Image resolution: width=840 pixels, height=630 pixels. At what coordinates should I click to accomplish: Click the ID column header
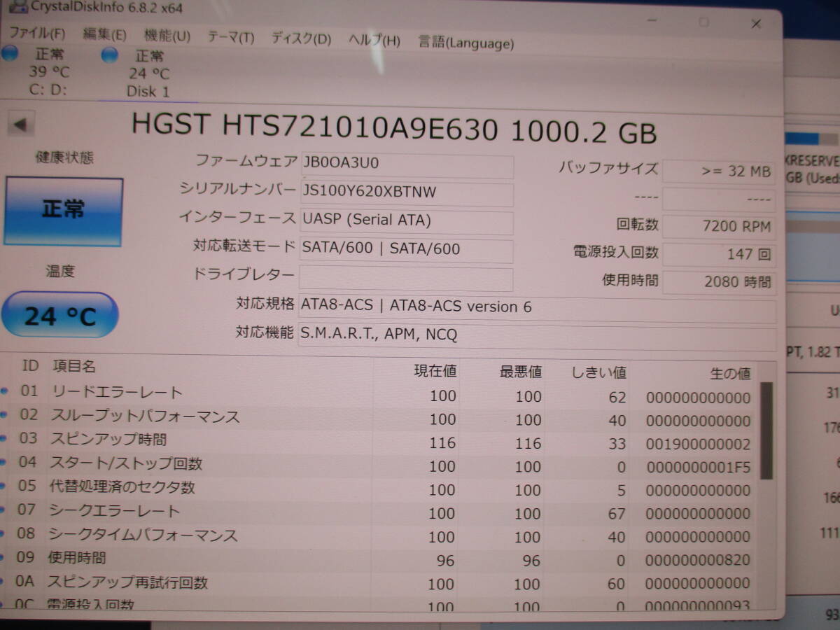(30, 365)
